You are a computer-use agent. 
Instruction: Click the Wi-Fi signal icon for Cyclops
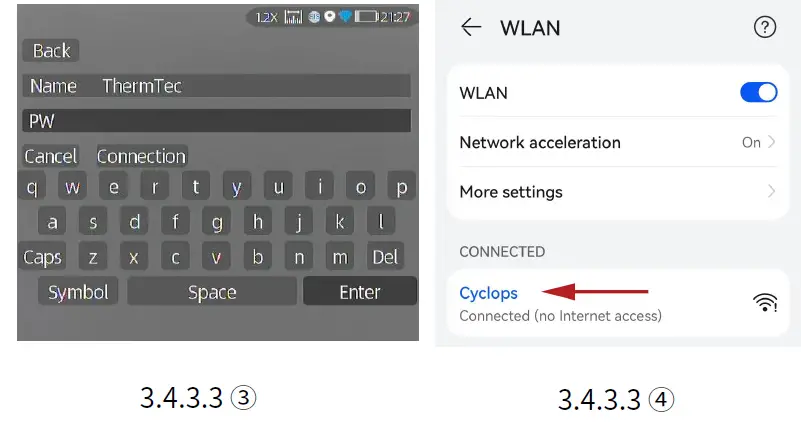tap(765, 303)
